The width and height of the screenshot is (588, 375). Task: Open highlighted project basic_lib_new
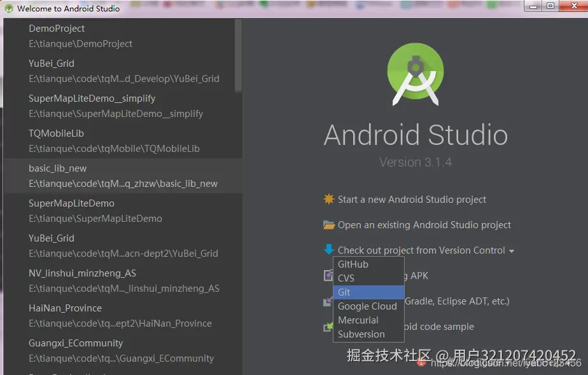click(123, 175)
